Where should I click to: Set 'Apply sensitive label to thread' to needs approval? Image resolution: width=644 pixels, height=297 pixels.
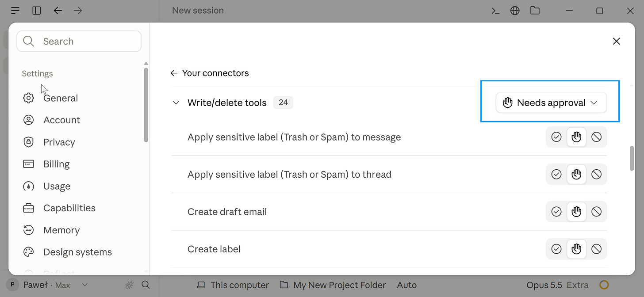pos(576,174)
